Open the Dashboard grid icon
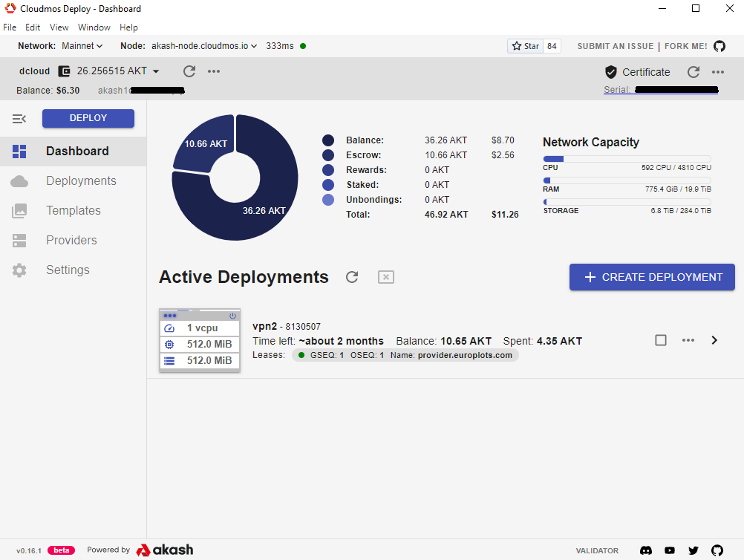Image resolution: width=744 pixels, height=560 pixels. [x=19, y=152]
